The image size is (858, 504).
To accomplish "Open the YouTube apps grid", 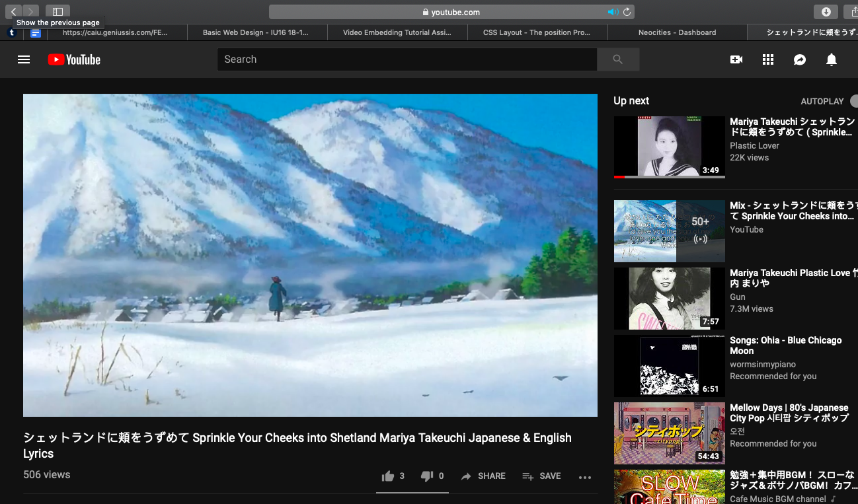I will point(768,59).
